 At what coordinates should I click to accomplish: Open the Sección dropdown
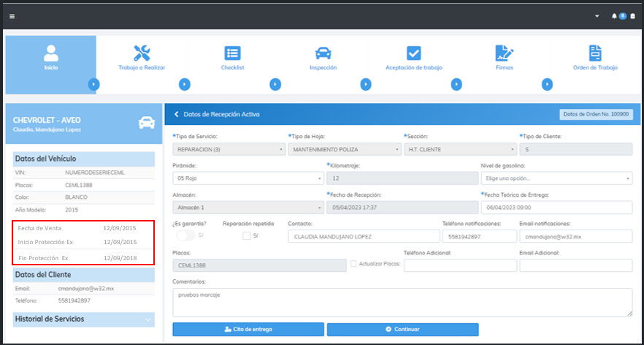(x=461, y=150)
